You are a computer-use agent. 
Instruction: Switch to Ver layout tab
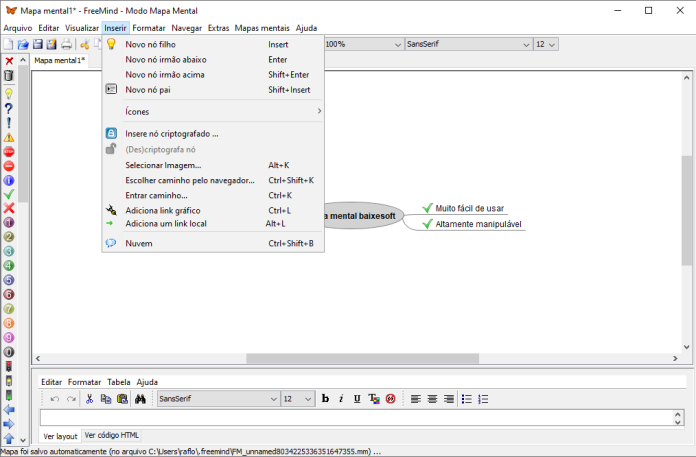60,436
